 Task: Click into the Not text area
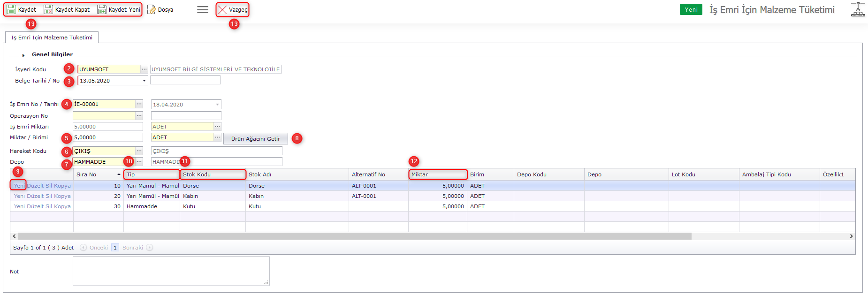[x=171, y=271]
